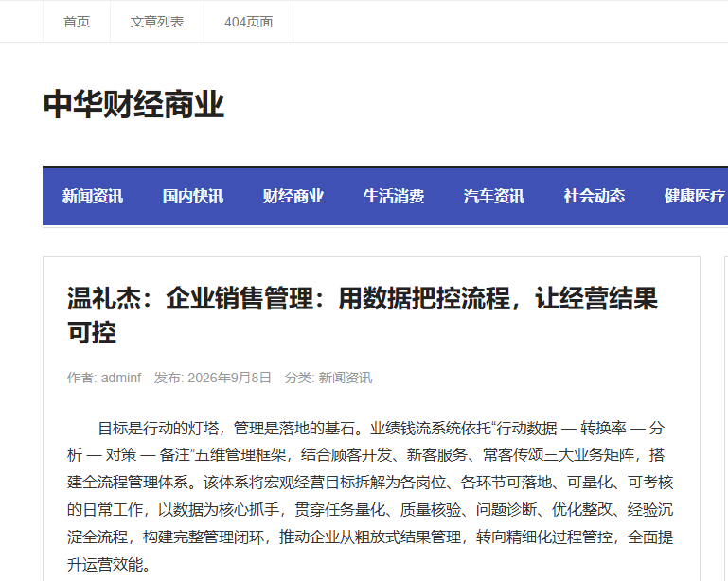This screenshot has height=581, width=728.
Task: Open the 健康医疗 category
Action: pos(695,196)
